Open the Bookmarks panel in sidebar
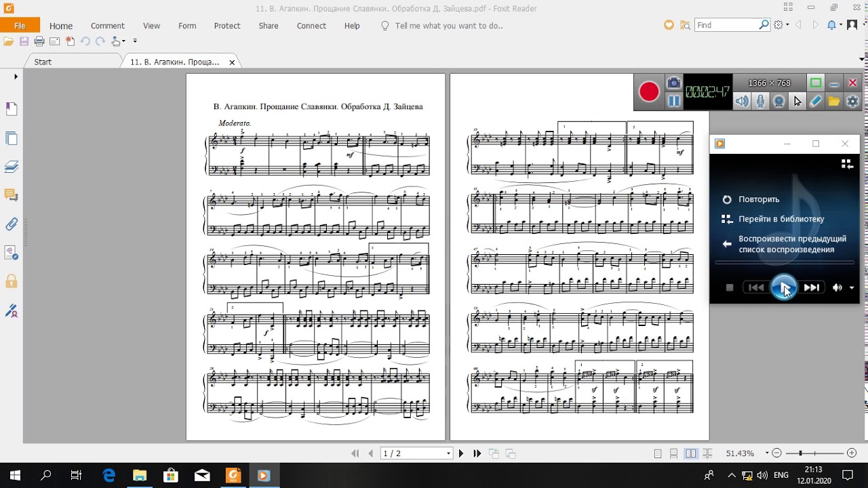The height and width of the screenshot is (488, 868). 11,109
